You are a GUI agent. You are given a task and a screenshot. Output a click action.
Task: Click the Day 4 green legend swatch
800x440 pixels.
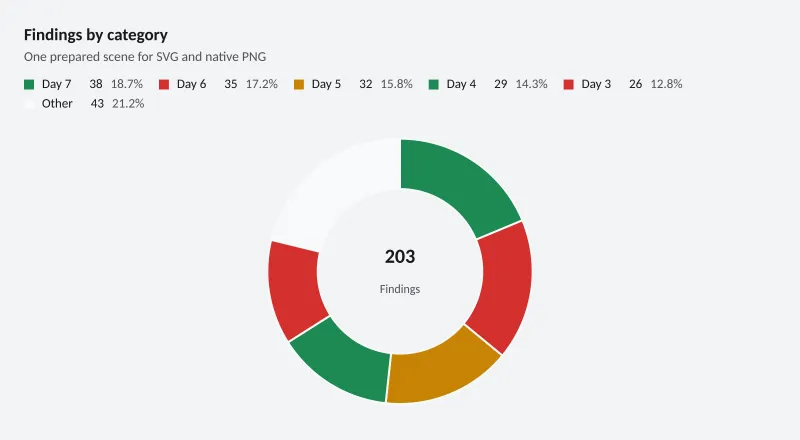click(434, 85)
